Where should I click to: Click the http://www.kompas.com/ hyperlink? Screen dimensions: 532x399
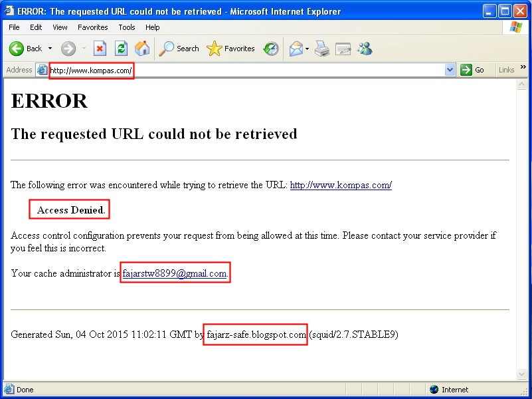click(340, 186)
